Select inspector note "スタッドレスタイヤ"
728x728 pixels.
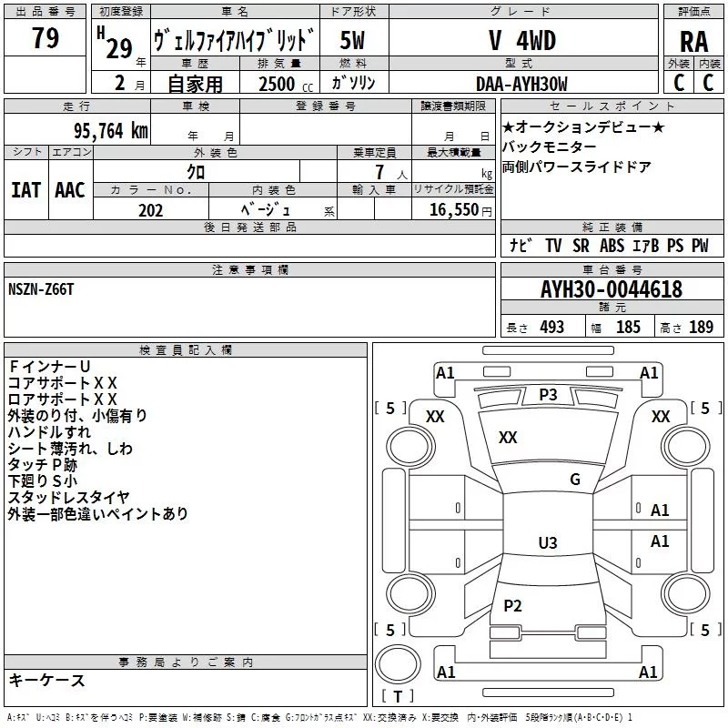click(69, 497)
